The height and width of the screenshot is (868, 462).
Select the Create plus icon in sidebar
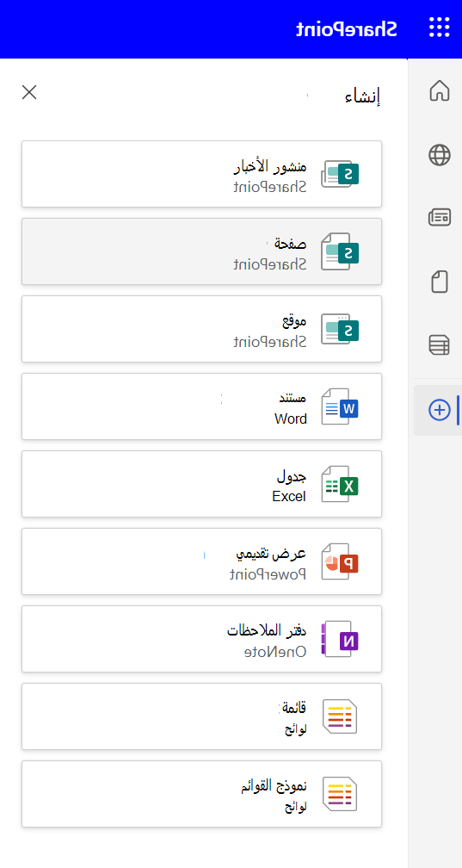coord(440,410)
